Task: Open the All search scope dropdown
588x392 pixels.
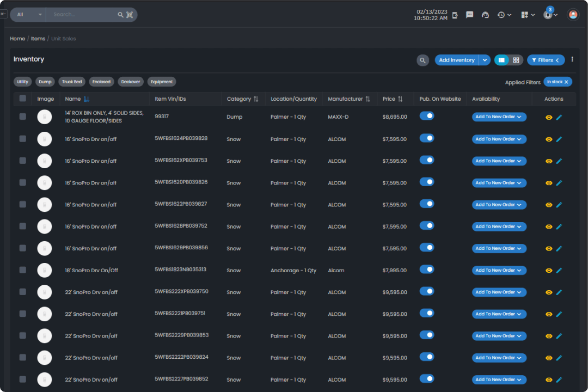Action: [x=28, y=15]
